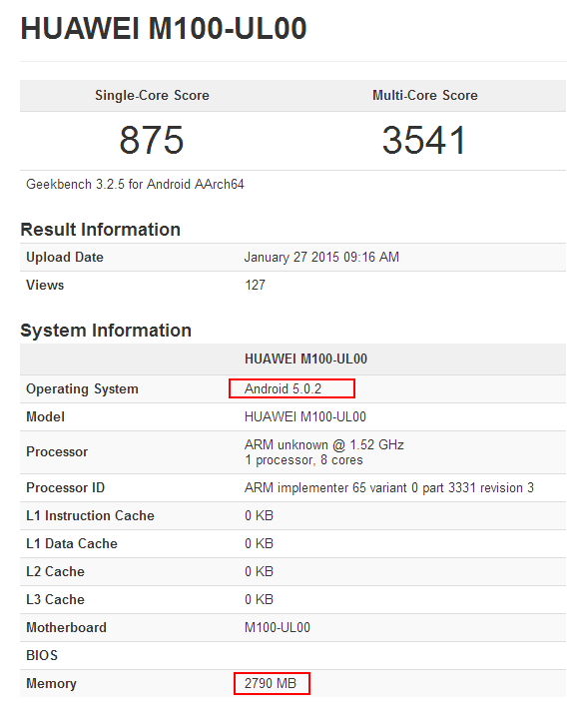Click the L1 Instruction Cache row label

90,516
